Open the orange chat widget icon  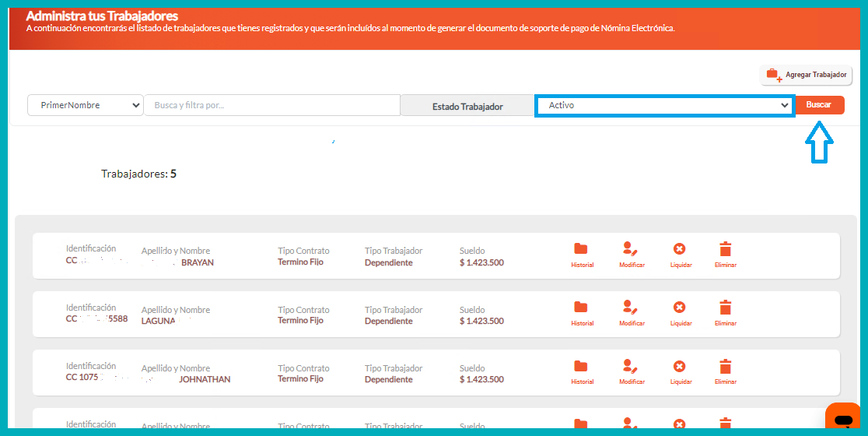843,420
